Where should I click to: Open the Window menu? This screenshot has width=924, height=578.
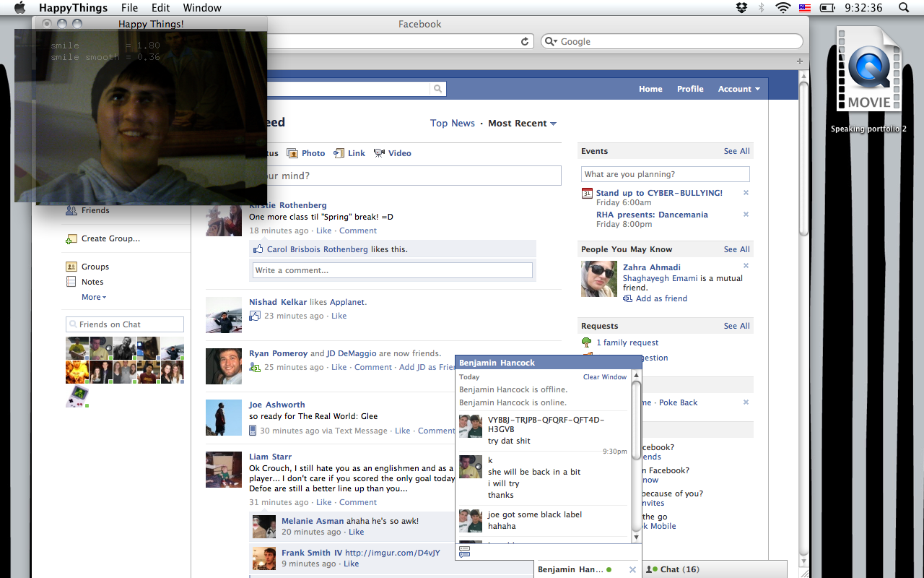tap(202, 8)
